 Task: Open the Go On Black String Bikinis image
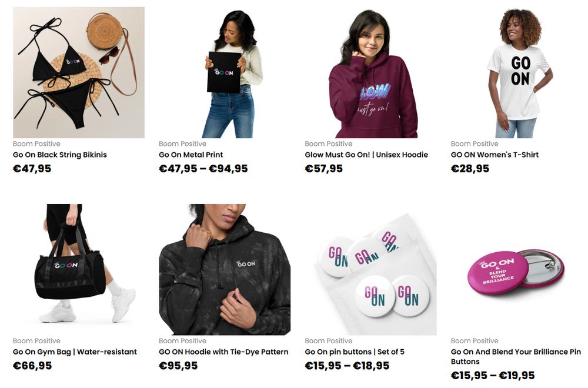pyautogui.click(x=79, y=72)
